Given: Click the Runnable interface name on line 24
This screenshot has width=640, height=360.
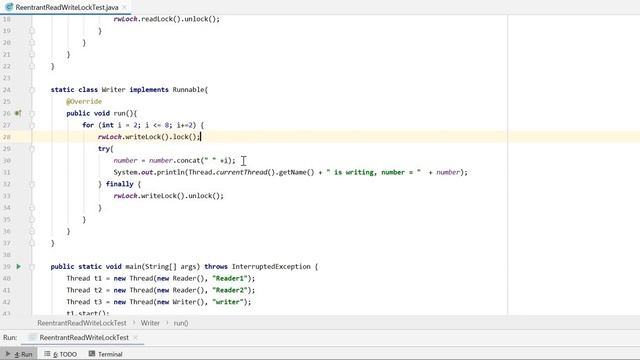Looking at the screenshot, I should (x=188, y=89).
